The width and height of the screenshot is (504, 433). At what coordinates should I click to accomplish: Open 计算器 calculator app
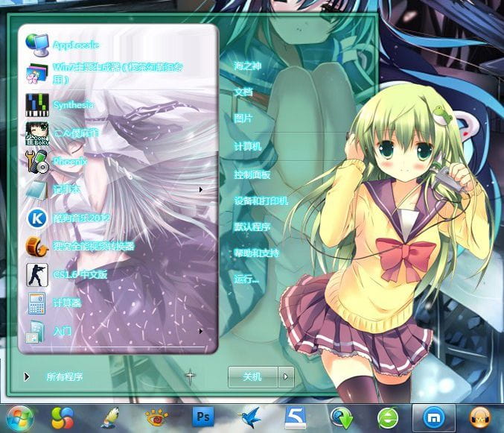[67, 303]
